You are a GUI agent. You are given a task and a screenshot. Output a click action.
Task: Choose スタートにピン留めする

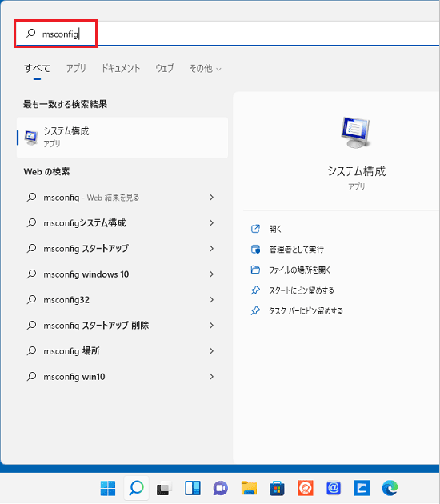(301, 290)
